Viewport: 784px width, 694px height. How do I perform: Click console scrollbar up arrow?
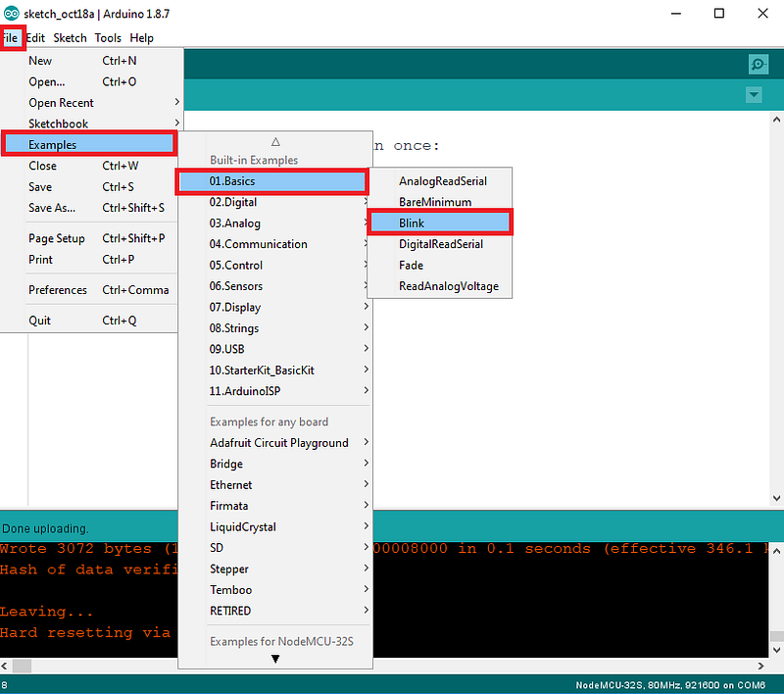(776, 551)
